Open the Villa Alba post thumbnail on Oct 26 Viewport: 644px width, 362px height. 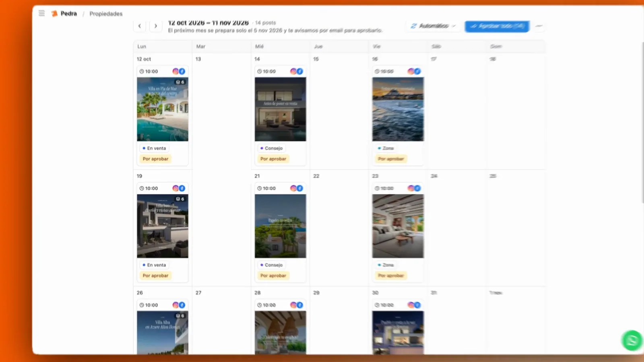(163, 333)
